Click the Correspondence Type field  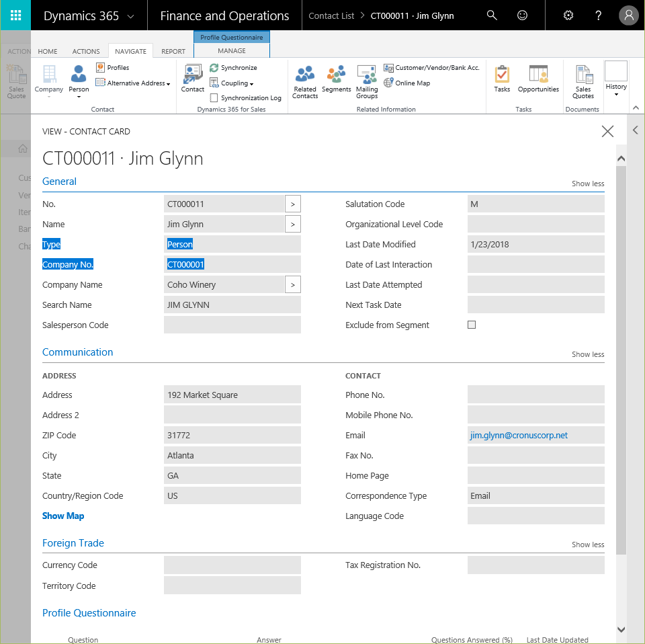(x=535, y=496)
